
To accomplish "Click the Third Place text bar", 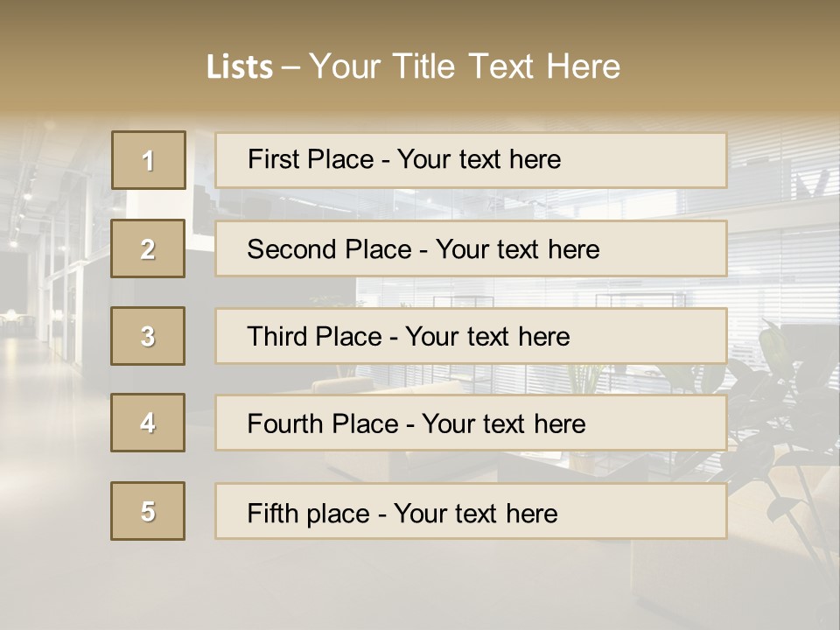I will coord(471,336).
